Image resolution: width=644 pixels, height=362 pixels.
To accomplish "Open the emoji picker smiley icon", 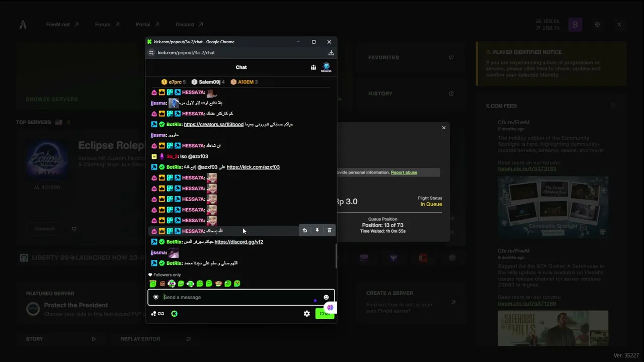I will coord(326,297).
